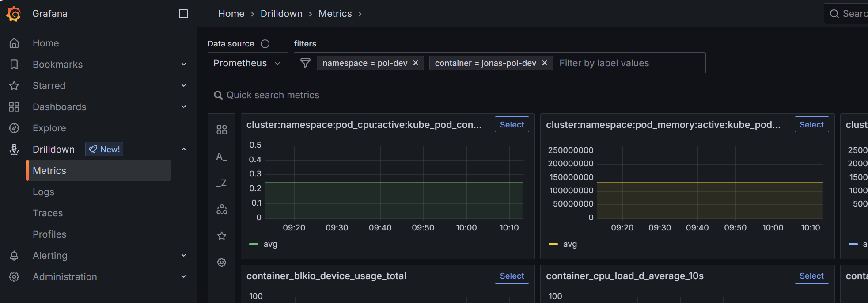Viewport: 868px width, 303px height.
Task: Click the container_cpu_load_d_average_10s title
Action: 625,276
